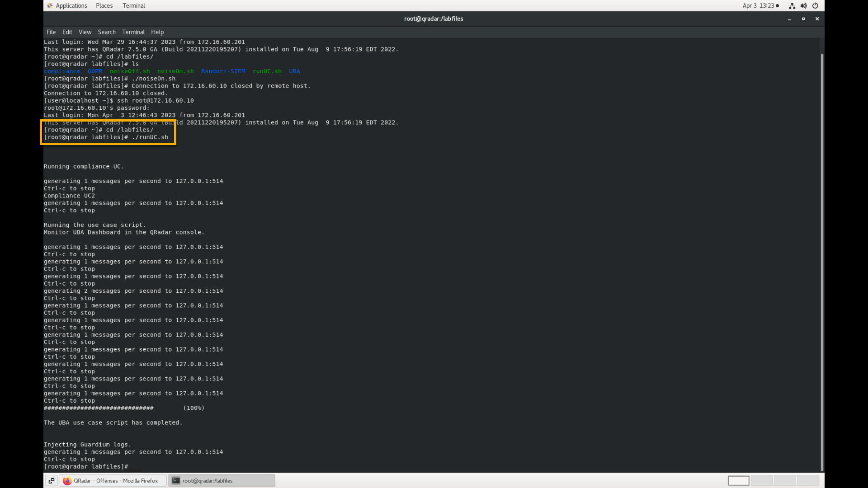Screen dimensions: 868x488
Task: Click the Terminal app menu in top panel
Action: point(133,5)
